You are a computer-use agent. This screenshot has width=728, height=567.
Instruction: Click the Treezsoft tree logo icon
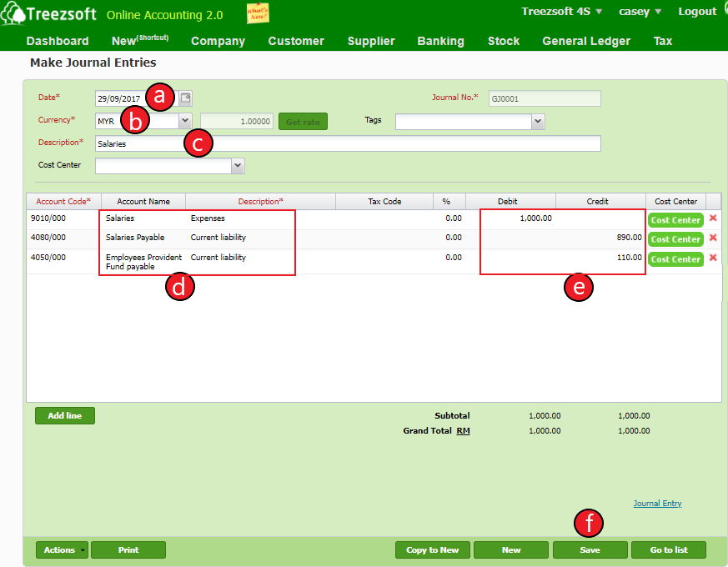13,13
